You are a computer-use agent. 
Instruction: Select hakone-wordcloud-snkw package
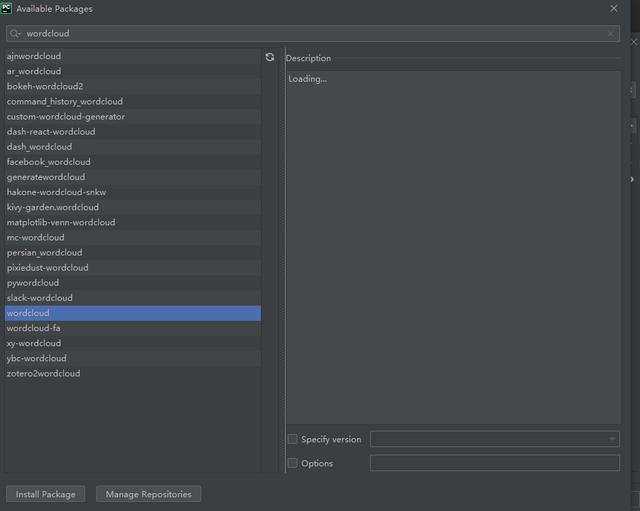133,192
